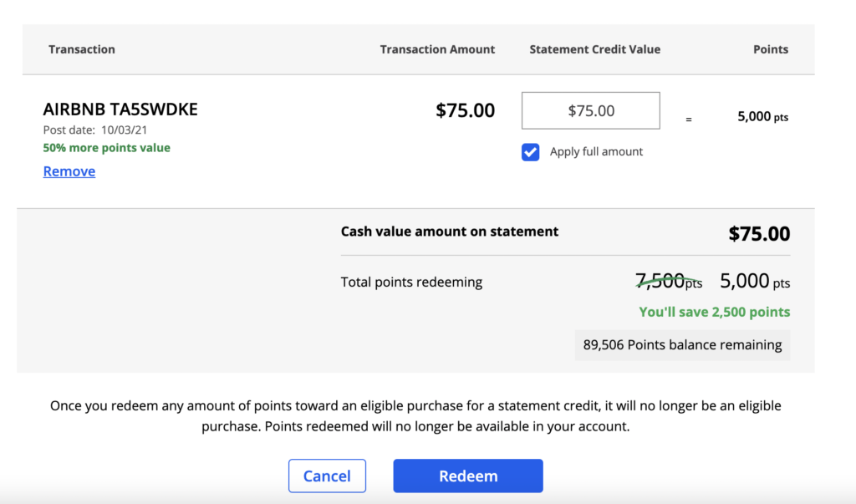Viewport: 856px width, 504px height.
Task: Click the You'll save 2,500 points message
Action: [714, 312]
